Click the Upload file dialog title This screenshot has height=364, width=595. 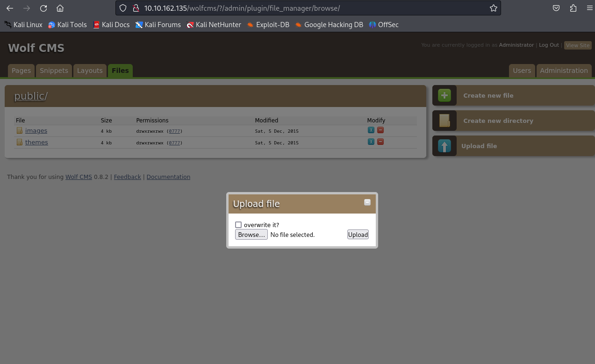coord(256,204)
